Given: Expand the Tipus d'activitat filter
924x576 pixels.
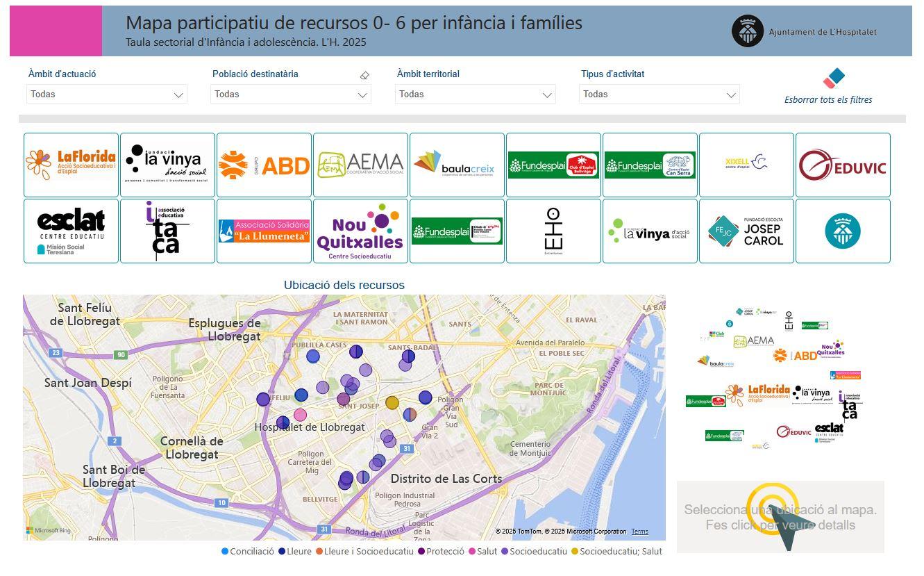Looking at the screenshot, I should coord(660,94).
